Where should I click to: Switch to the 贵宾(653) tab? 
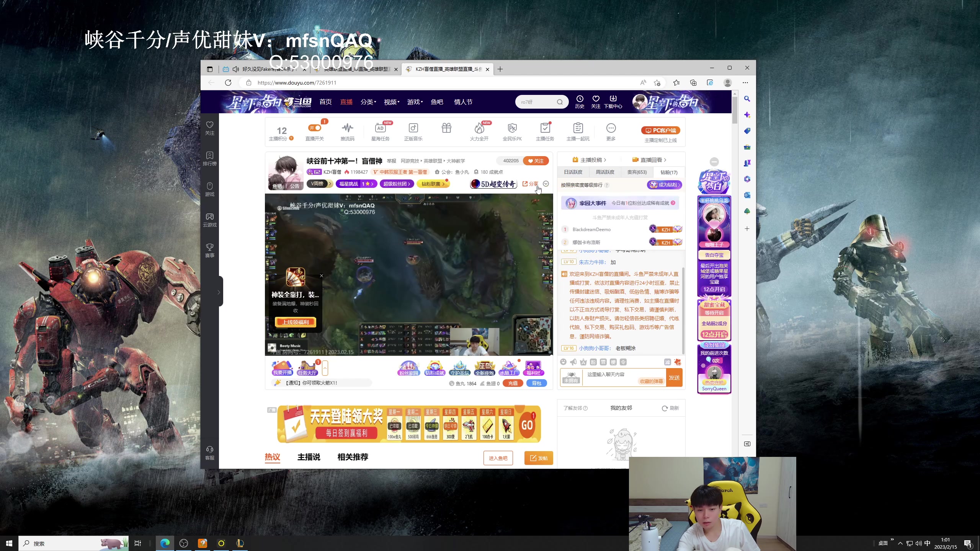(637, 172)
